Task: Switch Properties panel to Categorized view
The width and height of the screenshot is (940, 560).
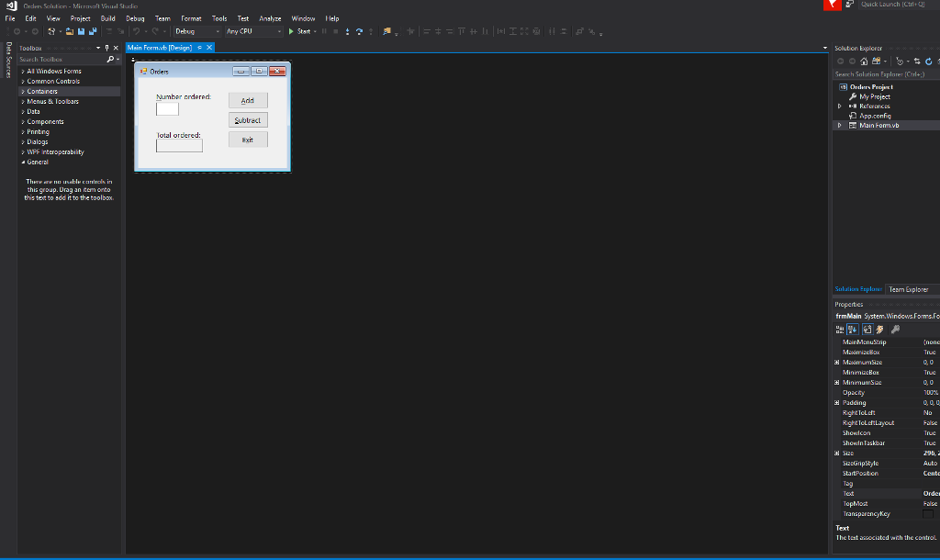Action: pos(842,328)
